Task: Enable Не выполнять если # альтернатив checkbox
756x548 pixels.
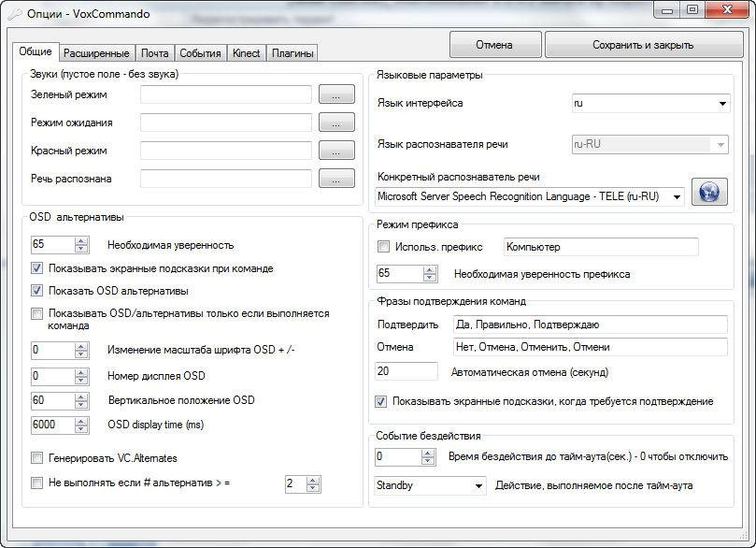Action: click(x=36, y=483)
